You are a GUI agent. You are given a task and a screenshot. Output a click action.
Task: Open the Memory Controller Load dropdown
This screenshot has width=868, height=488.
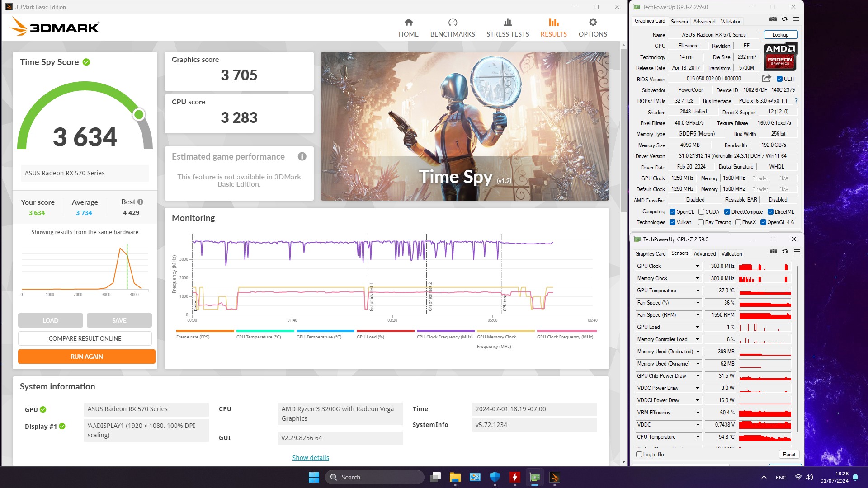point(698,339)
